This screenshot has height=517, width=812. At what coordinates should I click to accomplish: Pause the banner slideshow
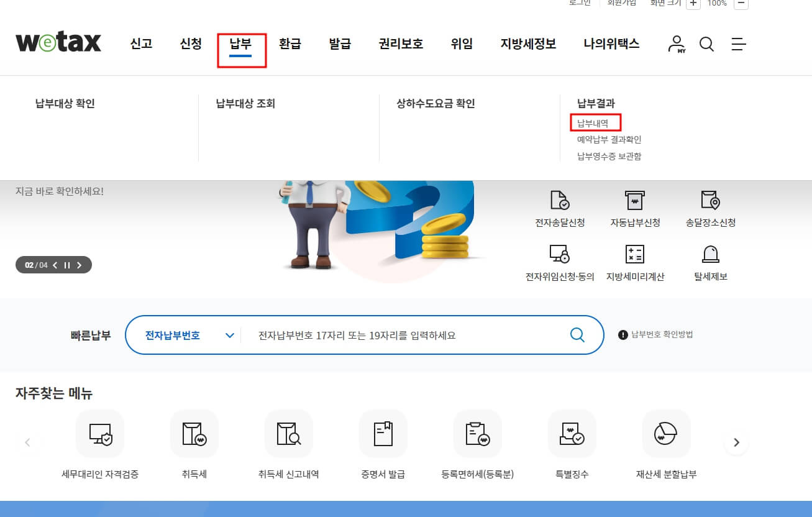click(x=67, y=264)
